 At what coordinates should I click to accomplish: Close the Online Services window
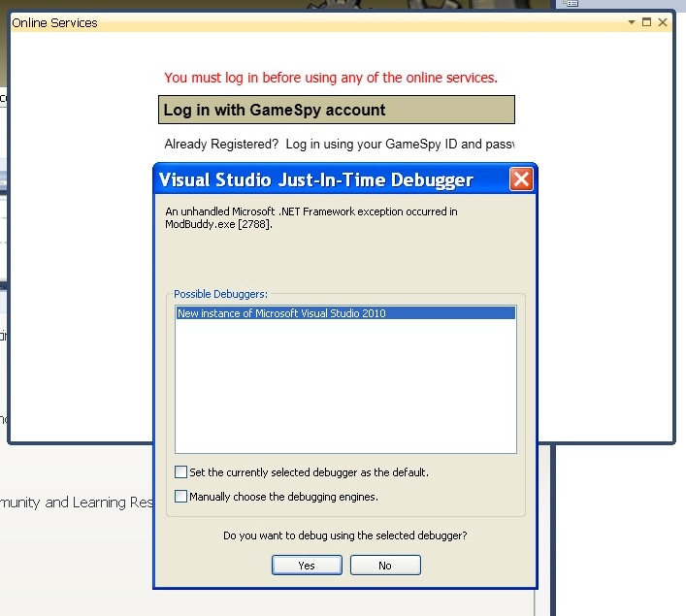[663, 22]
